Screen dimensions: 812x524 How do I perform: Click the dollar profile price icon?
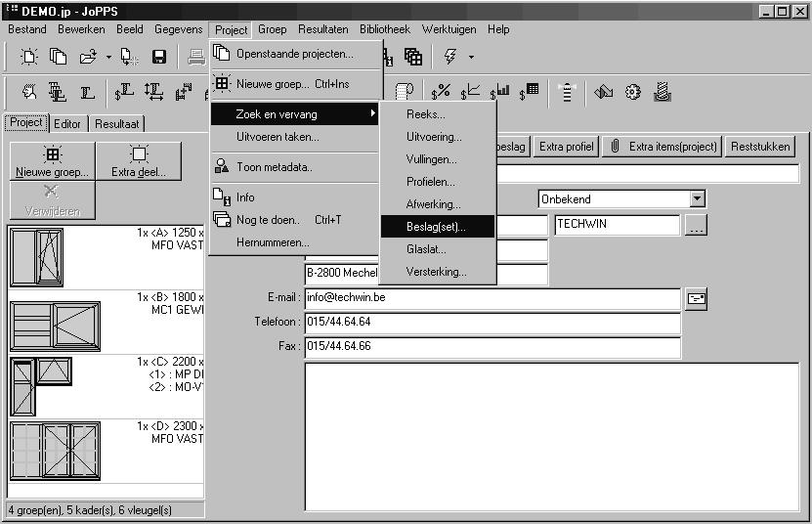click(124, 92)
